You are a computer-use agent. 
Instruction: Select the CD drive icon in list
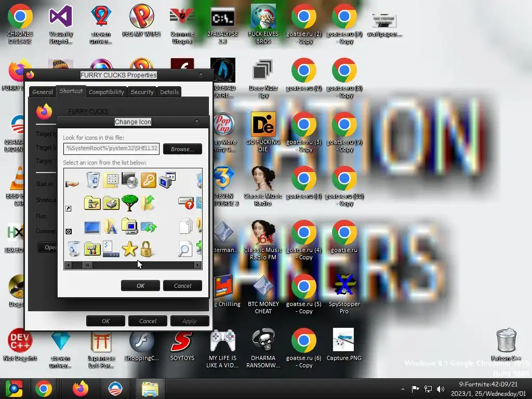[x=129, y=180]
